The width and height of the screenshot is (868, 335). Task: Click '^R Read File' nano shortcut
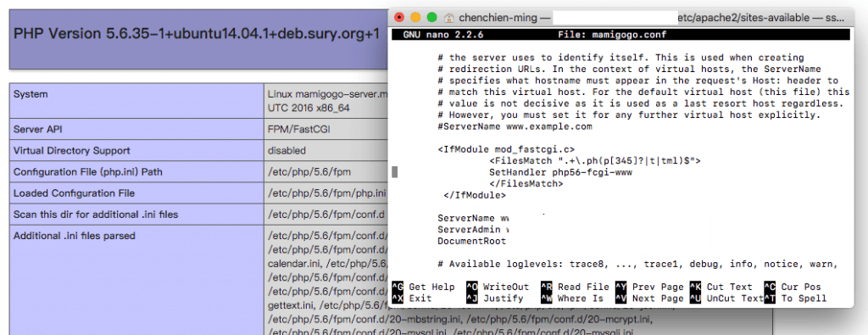click(576, 287)
